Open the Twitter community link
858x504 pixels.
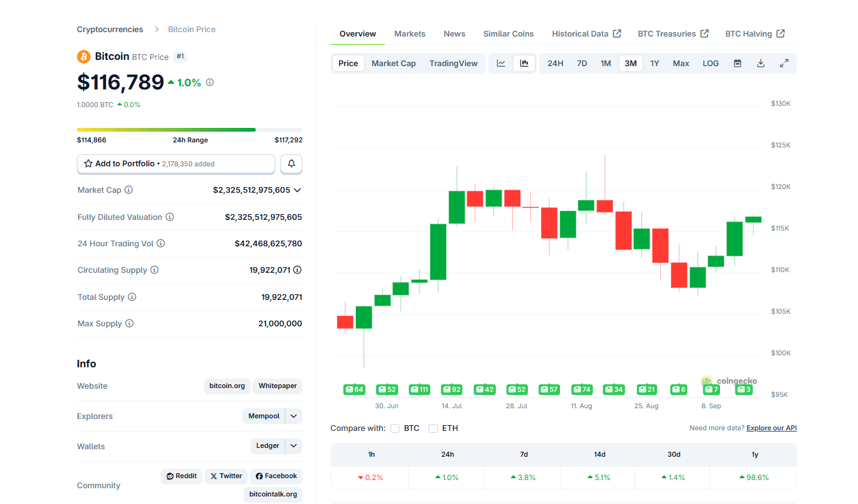click(x=226, y=476)
